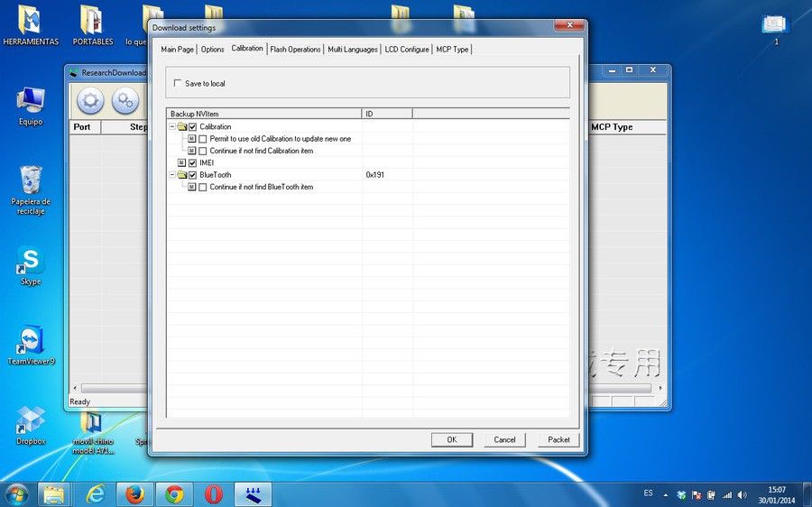Select the TeamViewer 9 desktop shortcut

(31, 346)
